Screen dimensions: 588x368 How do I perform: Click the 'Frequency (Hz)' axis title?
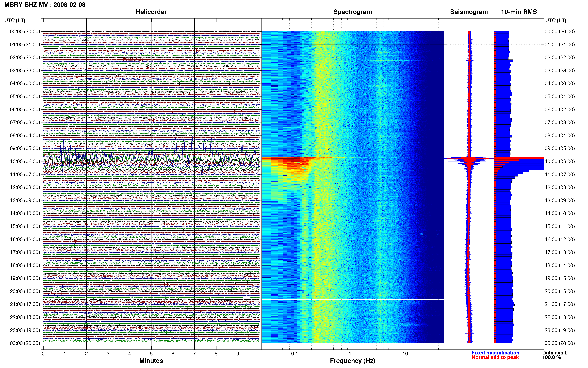[352, 361]
